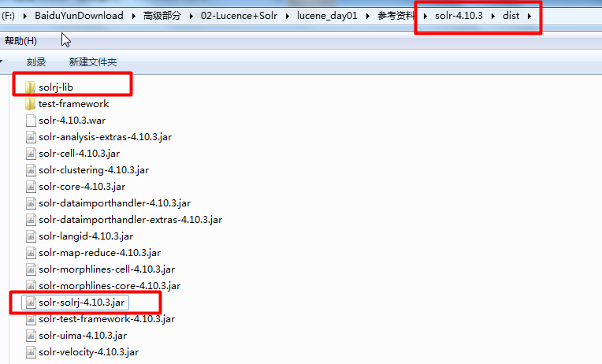Select the file name solr-morphlines-cell-4.10.3.jar
Viewport: 602px width, 364px height.
[x=106, y=269]
